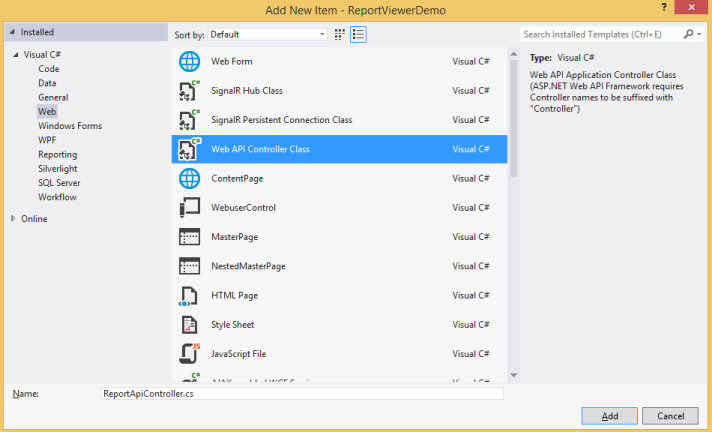
Task: Select the General category
Action: (53, 98)
